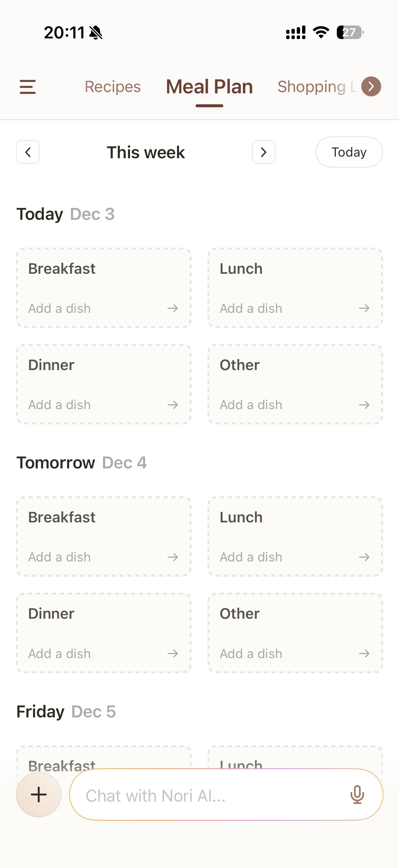Tap arrow in today's Breakfast card
The image size is (399, 868).
pyautogui.click(x=173, y=308)
